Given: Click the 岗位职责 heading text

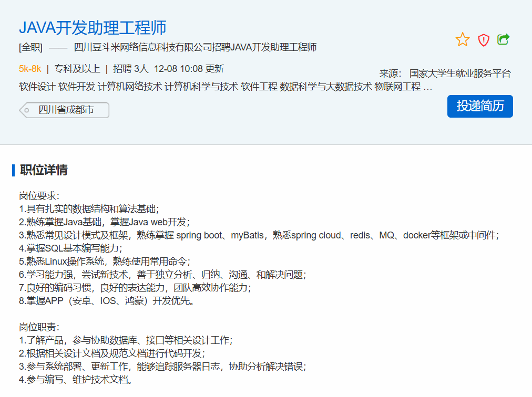Looking at the screenshot, I should tap(39, 327).
